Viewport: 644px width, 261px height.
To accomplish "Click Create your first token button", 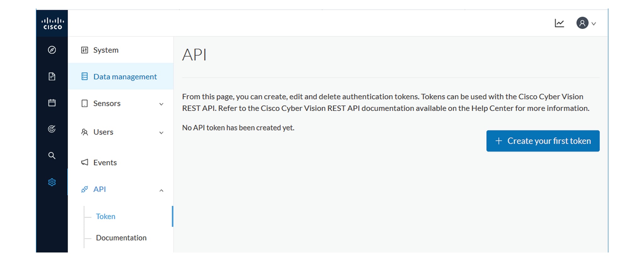I will [543, 141].
